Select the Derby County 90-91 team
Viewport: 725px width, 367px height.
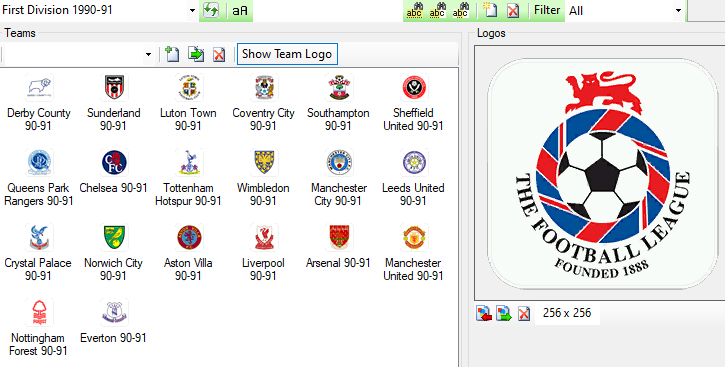click(39, 103)
